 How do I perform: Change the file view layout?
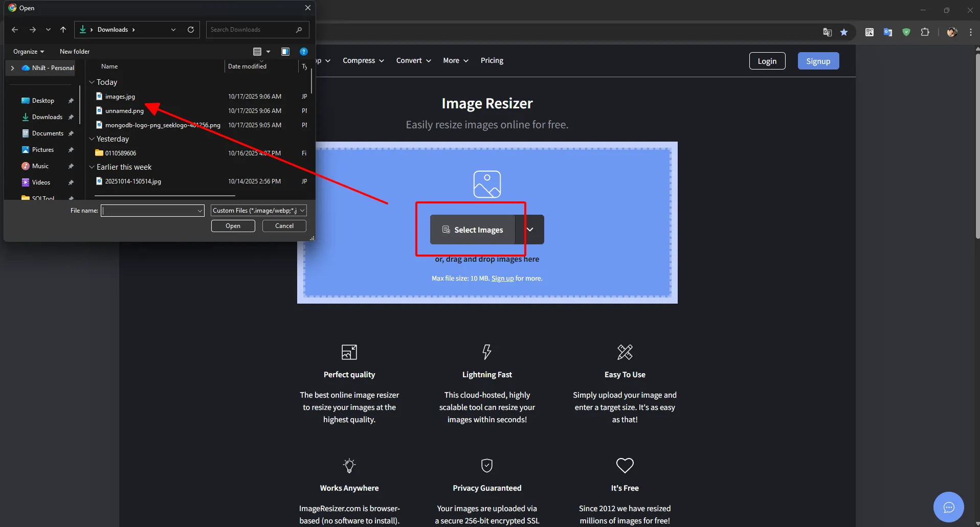(257, 52)
